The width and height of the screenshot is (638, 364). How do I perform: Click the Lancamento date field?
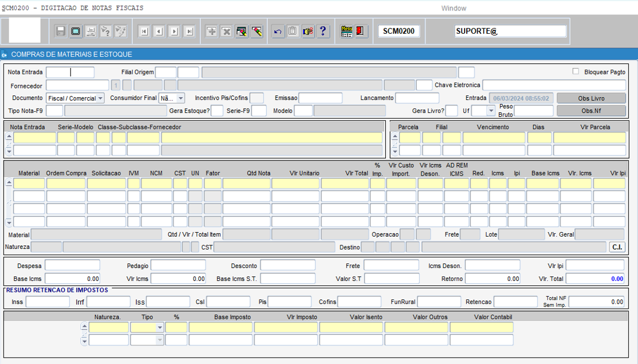pyautogui.click(x=417, y=98)
